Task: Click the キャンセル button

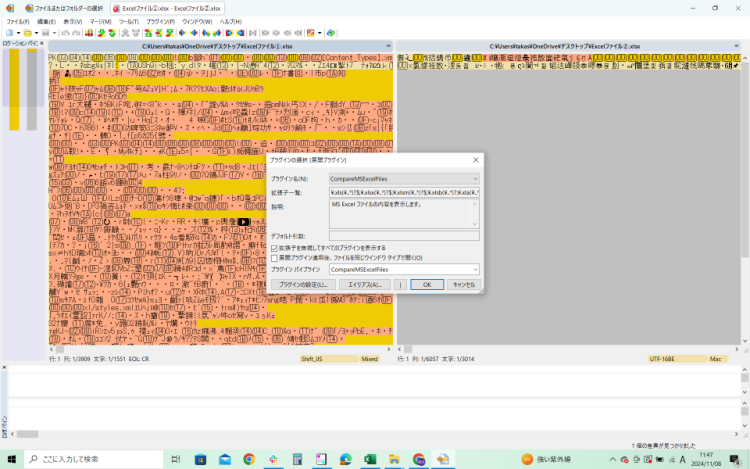Action: point(462,284)
